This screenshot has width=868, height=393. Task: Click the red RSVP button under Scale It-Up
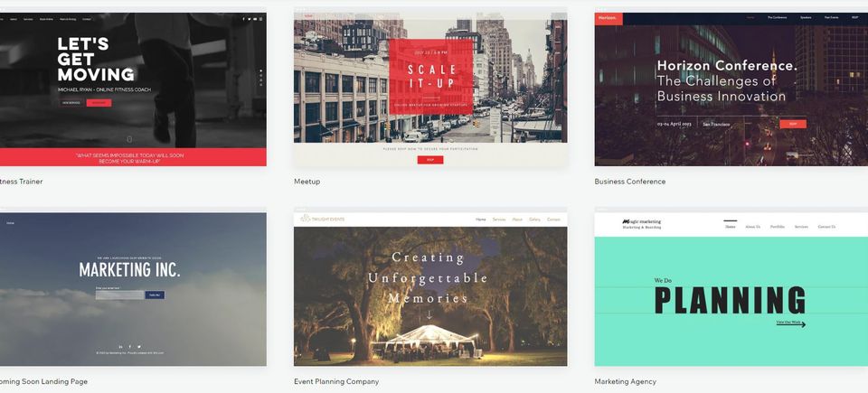coord(430,160)
